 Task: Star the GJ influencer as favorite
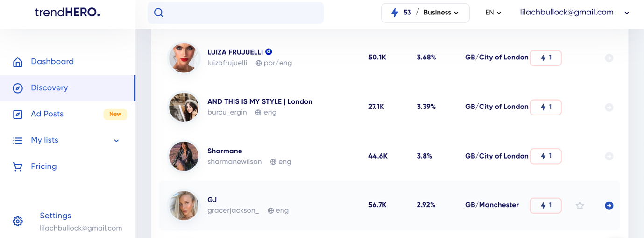click(x=580, y=206)
